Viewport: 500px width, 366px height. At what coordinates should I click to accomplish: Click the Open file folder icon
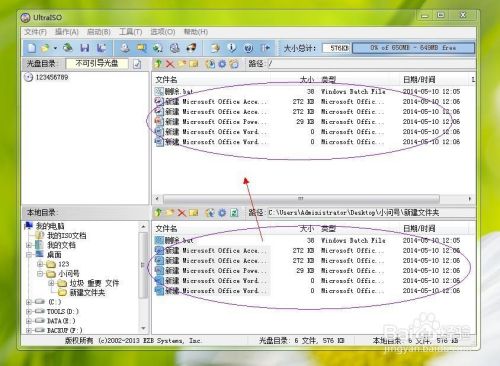pyautogui.click(x=45, y=48)
